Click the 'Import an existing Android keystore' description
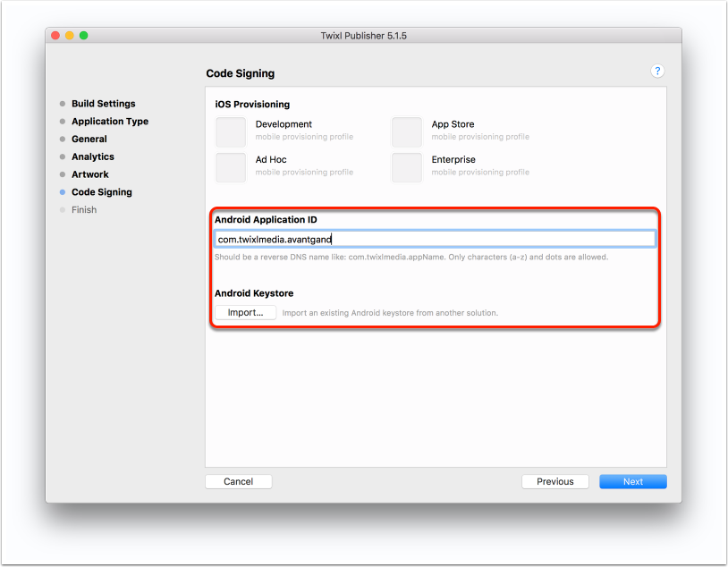 tap(390, 313)
